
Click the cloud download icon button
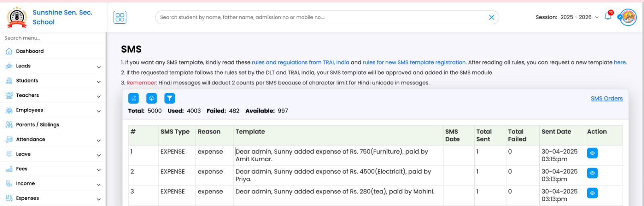pos(151,98)
